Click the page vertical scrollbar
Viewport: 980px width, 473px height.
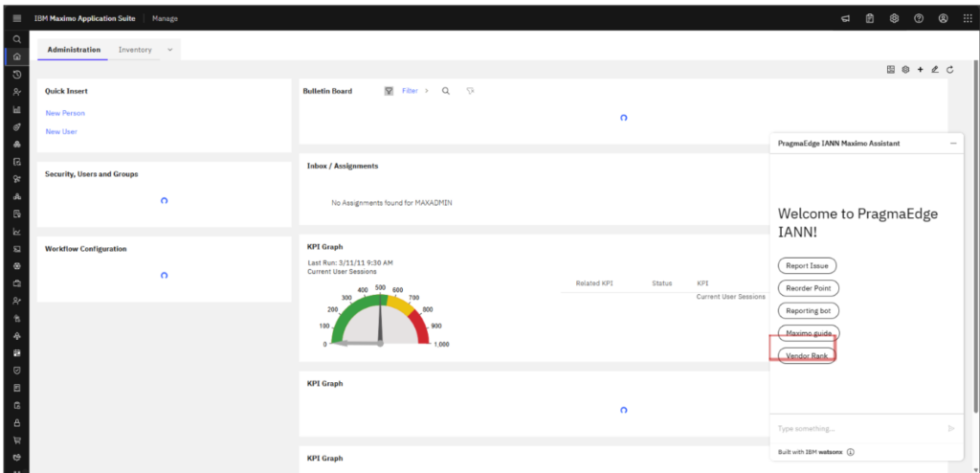tap(975, 237)
